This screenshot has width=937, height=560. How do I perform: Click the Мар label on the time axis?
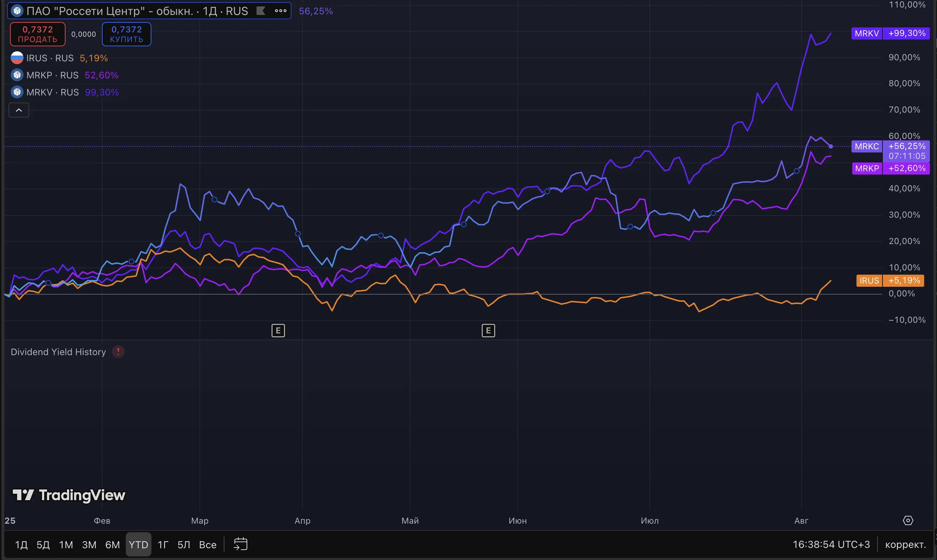coord(200,521)
